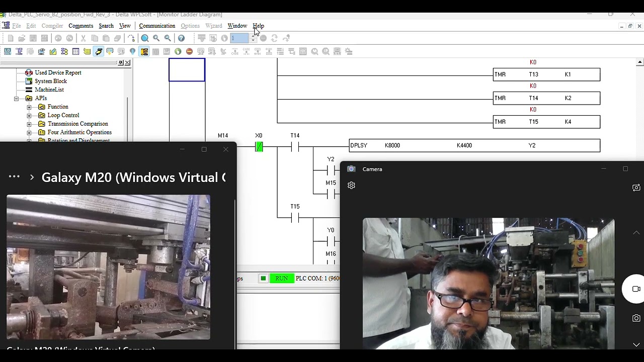The width and height of the screenshot is (644, 362).
Task: Open Camera app settings gear
Action: click(351, 186)
